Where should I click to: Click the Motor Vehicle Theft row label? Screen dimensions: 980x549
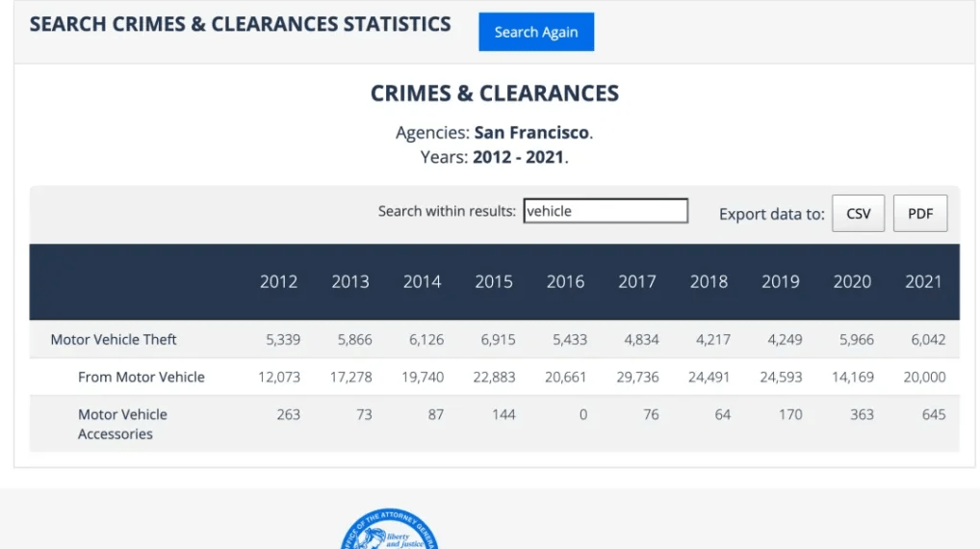pos(114,340)
